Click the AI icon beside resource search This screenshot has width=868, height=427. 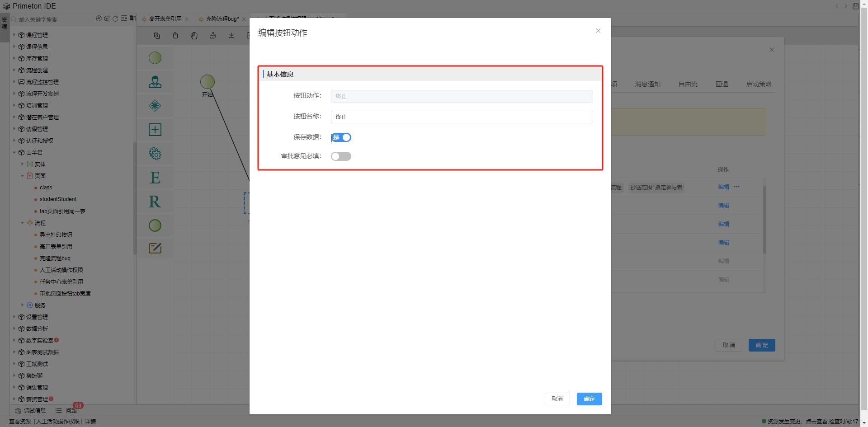[99, 19]
